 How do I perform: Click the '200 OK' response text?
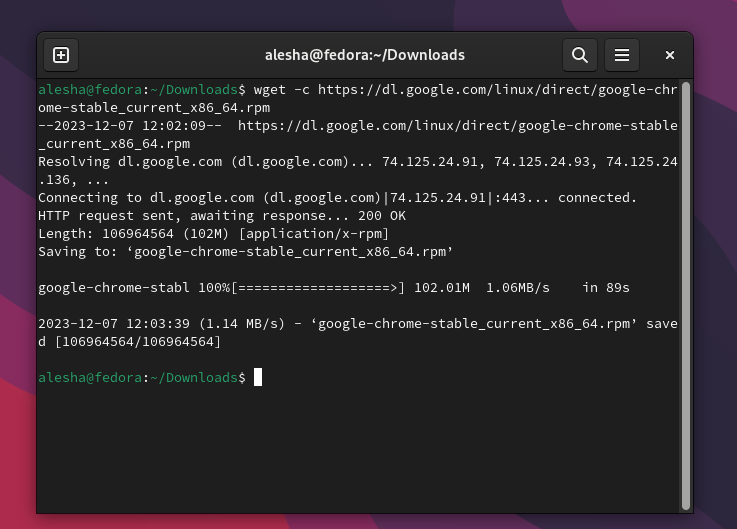point(382,216)
